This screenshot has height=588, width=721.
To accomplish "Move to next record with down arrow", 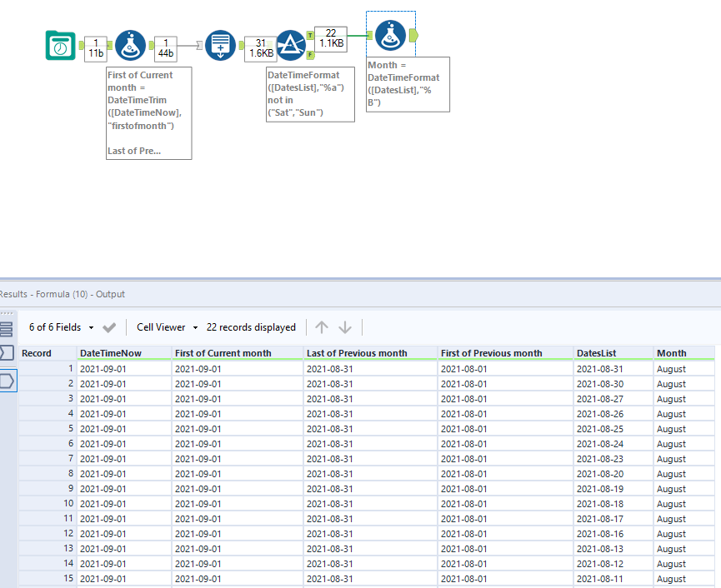I will (345, 327).
